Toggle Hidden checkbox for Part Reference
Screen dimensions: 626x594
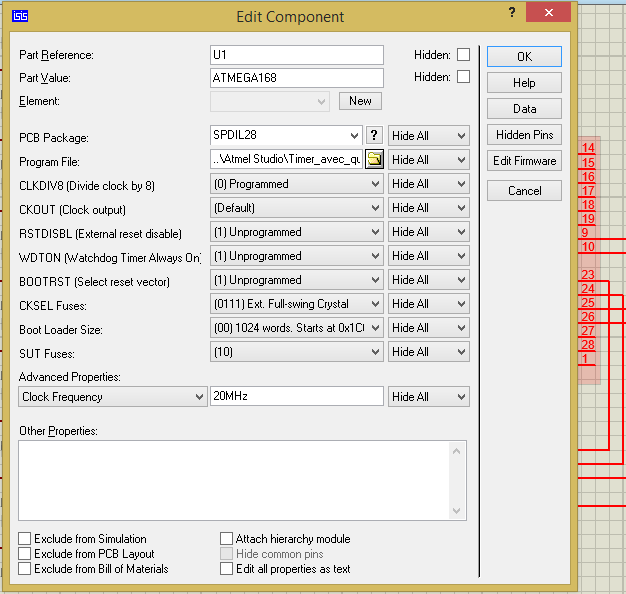463,55
